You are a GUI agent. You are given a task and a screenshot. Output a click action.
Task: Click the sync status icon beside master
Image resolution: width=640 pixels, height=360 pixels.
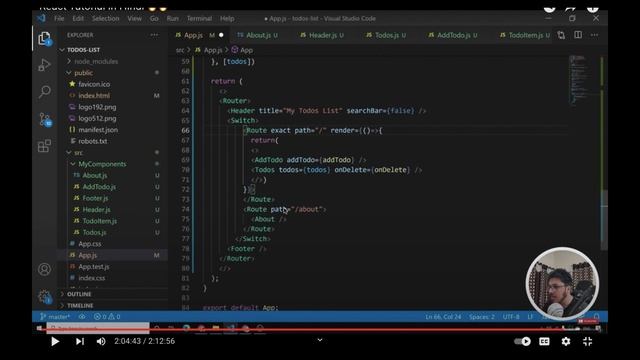pos(82,317)
